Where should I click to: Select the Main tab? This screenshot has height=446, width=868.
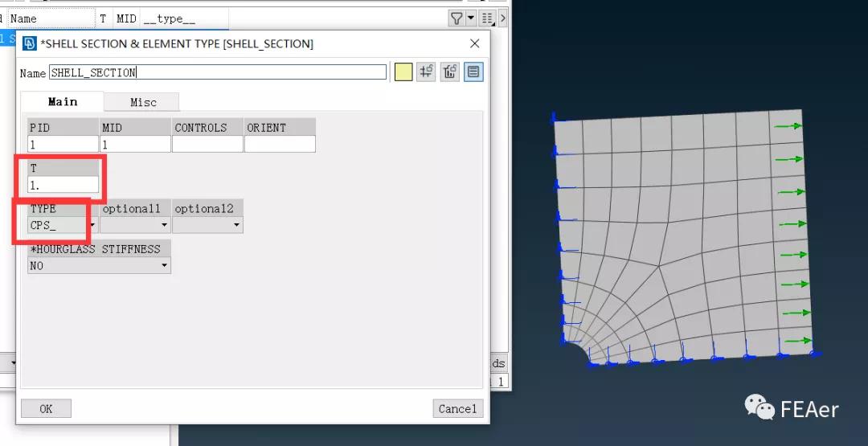pyautogui.click(x=63, y=102)
